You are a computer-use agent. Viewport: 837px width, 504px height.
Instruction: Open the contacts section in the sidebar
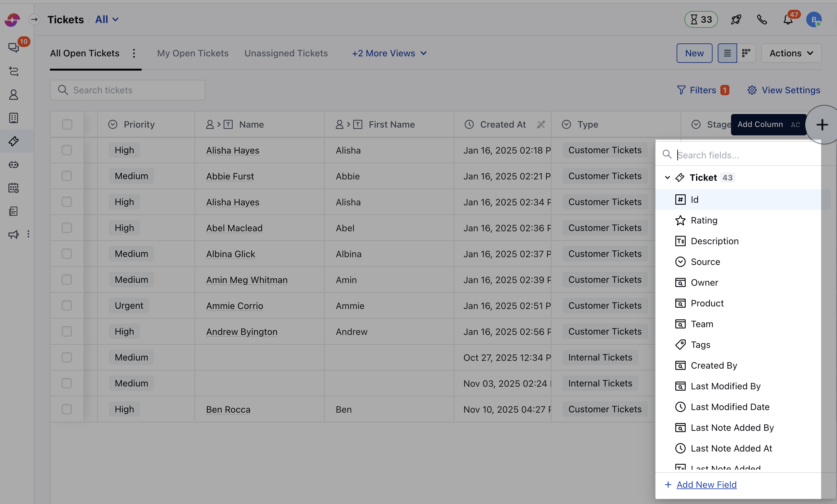point(14,94)
